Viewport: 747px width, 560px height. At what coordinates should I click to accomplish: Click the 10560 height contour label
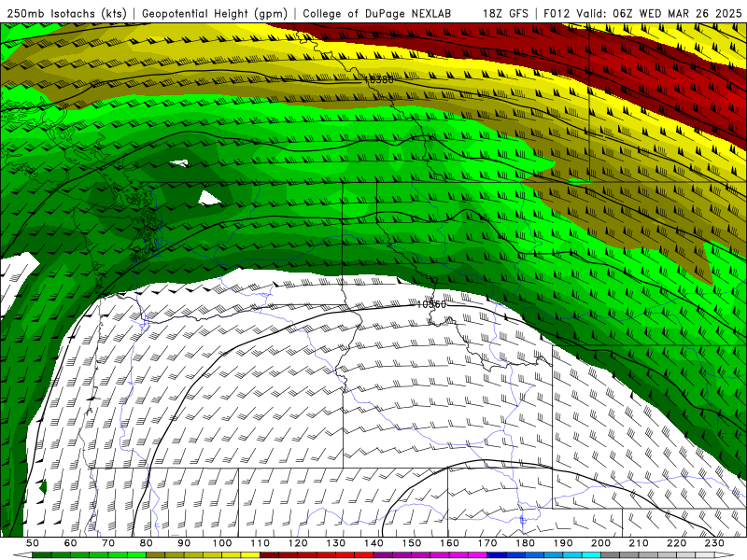[x=431, y=304]
